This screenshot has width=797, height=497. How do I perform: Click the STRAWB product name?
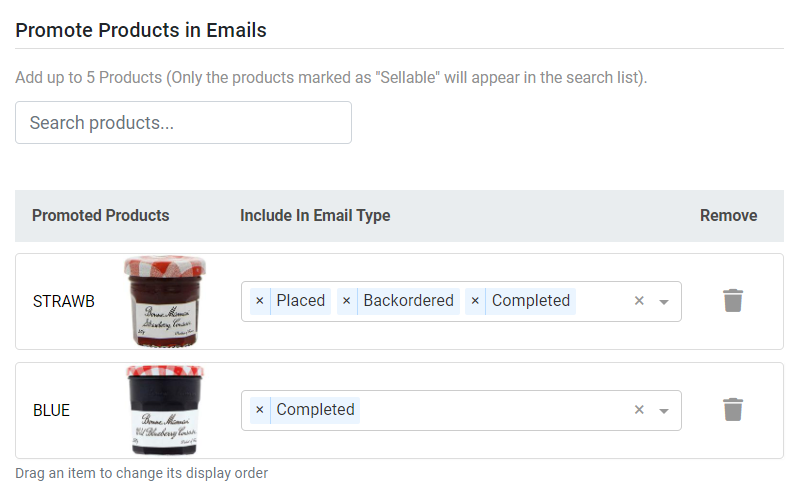point(64,301)
